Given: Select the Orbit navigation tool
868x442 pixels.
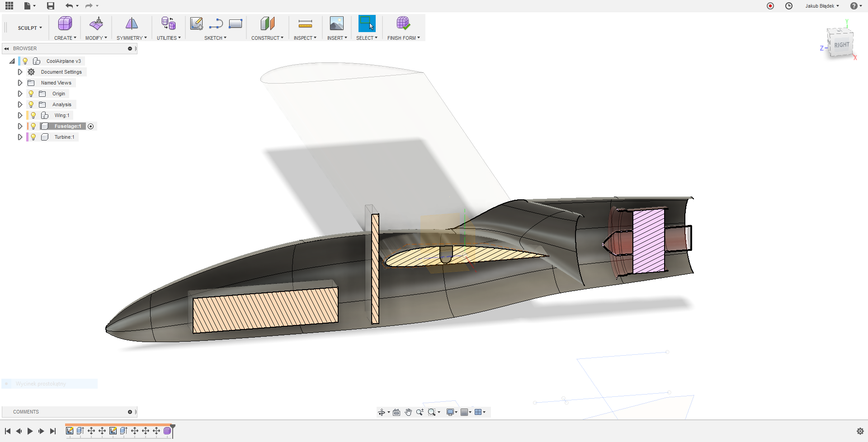Looking at the screenshot, I should click(x=382, y=412).
